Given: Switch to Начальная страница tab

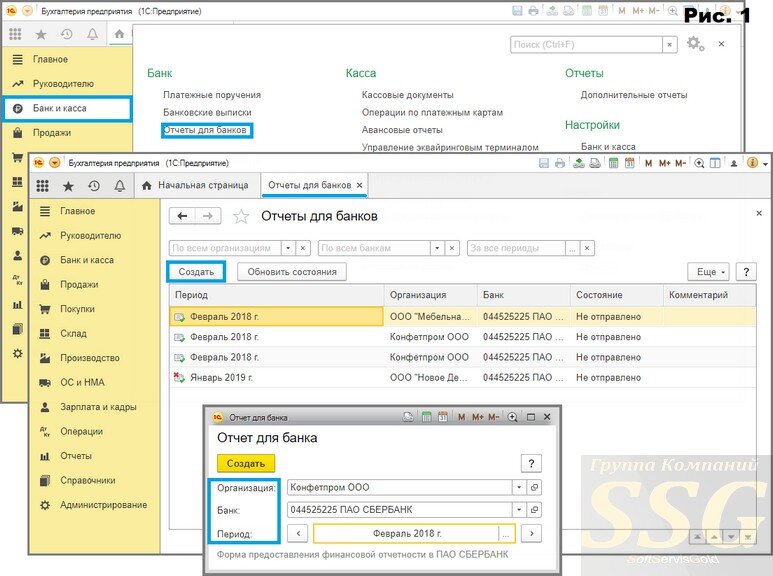Looking at the screenshot, I should (195, 185).
